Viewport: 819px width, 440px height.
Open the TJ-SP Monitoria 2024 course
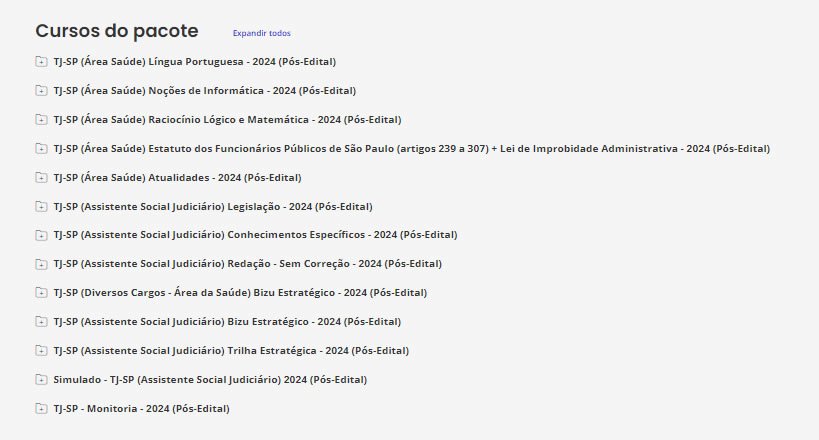click(141, 409)
